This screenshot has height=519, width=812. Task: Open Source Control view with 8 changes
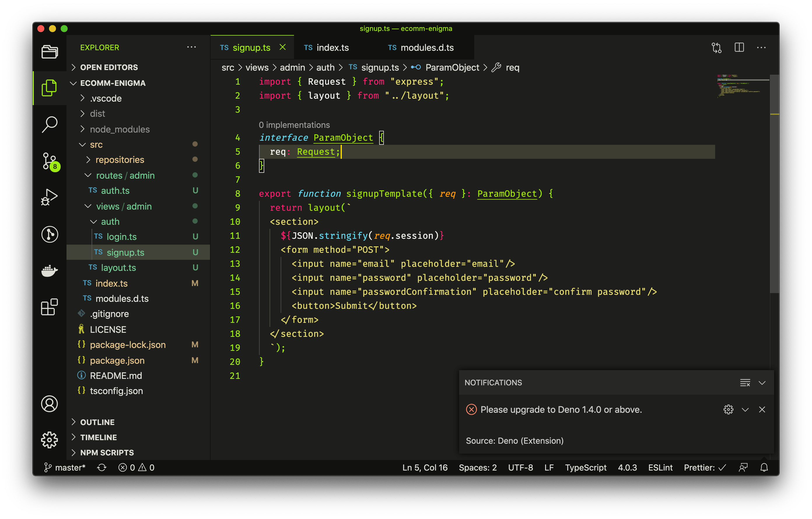click(x=50, y=161)
